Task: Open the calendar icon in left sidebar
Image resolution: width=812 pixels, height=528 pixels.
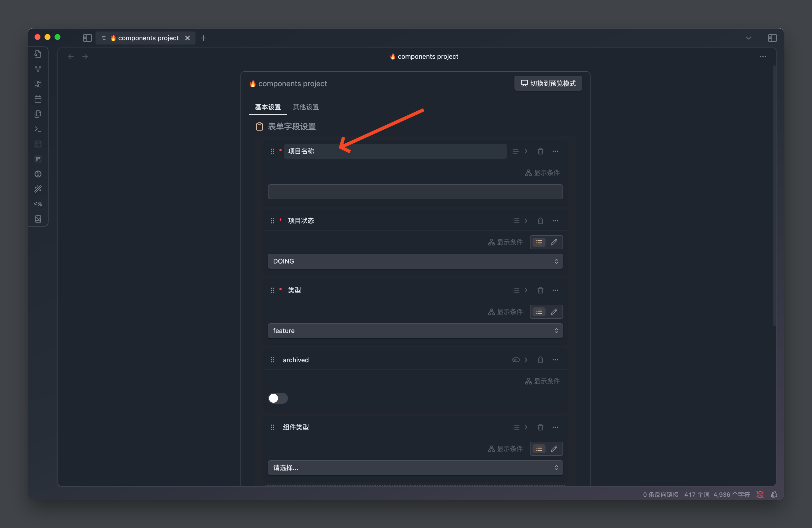Action: (x=38, y=99)
